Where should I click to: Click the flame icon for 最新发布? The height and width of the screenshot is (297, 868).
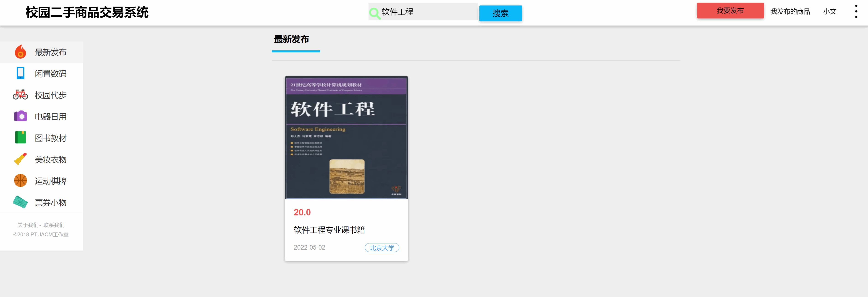[21, 52]
